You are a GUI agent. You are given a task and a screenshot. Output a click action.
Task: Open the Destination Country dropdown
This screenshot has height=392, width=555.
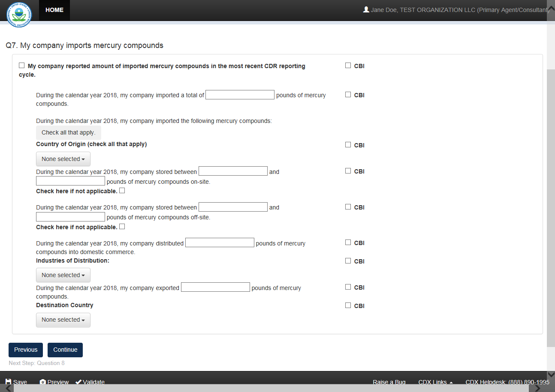63,320
